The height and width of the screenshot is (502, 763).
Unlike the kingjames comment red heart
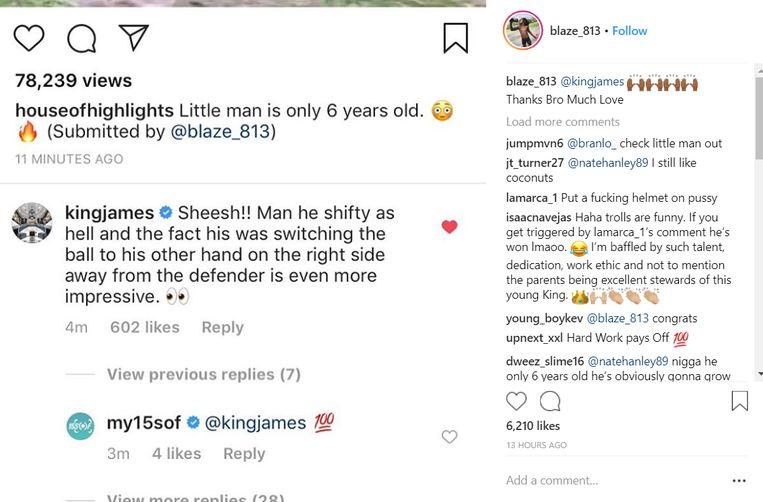click(449, 227)
